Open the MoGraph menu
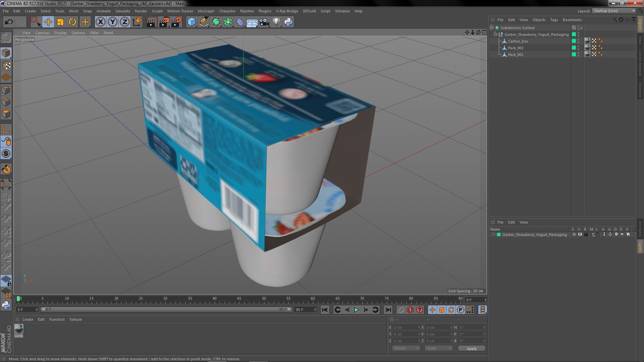The width and height of the screenshot is (644, 362). pos(206,11)
